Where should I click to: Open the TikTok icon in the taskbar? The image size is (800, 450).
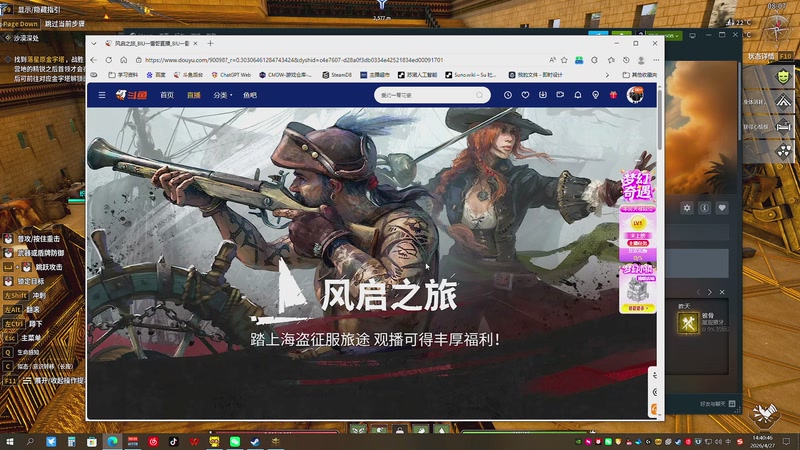pyautogui.click(x=173, y=441)
